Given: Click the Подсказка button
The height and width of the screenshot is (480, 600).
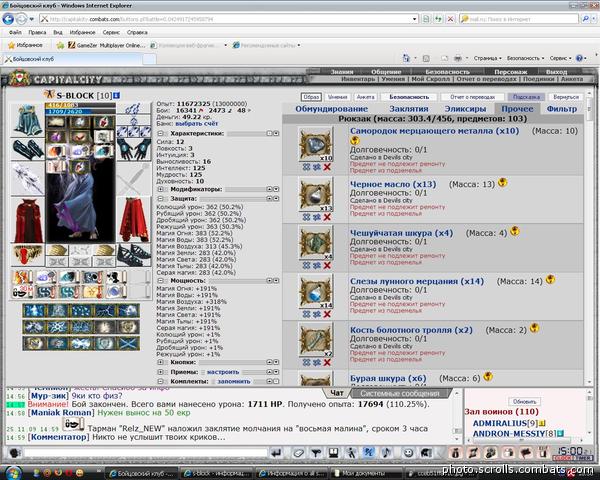Looking at the screenshot, I should pos(526,97).
